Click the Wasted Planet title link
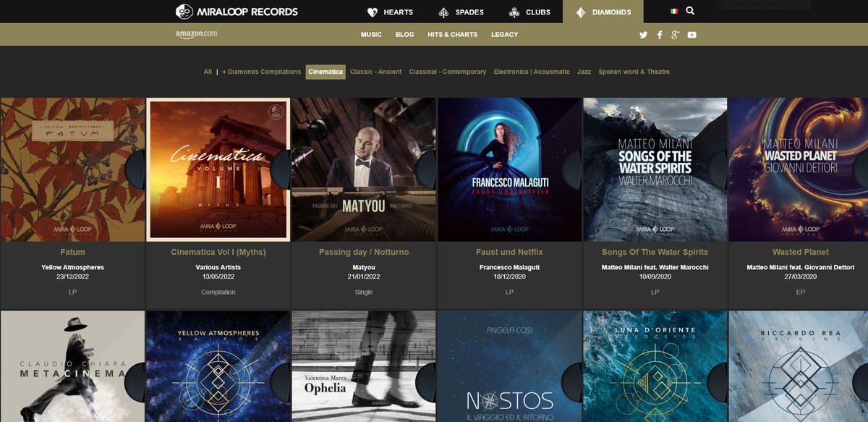The width and height of the screenshot is (868, 422). [x=801, y=252]
